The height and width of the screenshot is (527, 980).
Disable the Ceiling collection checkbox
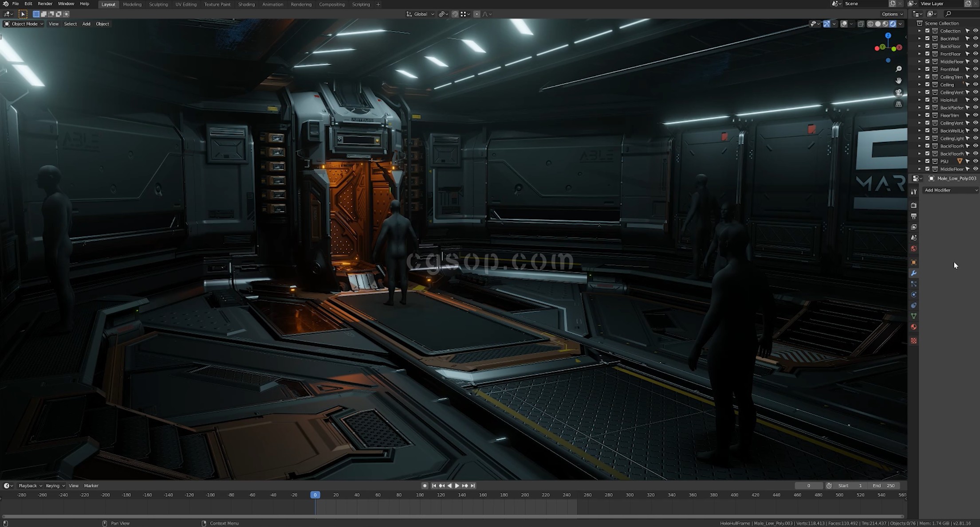(x=927, y=85)
